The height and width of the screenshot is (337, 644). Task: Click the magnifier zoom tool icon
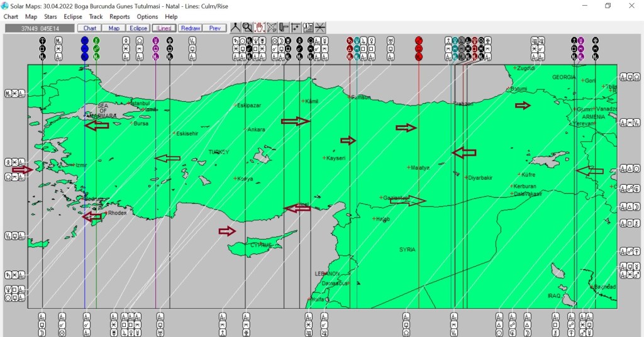[x=247, y=28]
